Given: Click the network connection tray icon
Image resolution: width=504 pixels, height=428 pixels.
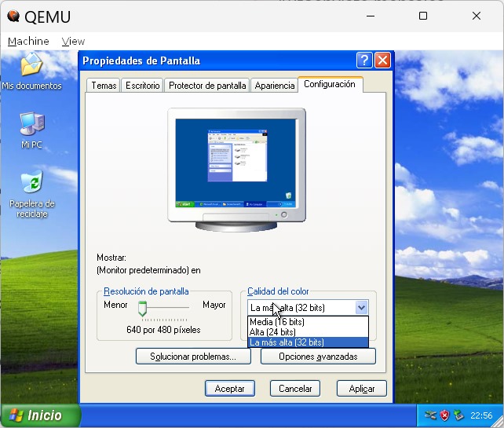Looking at the screenshot, I should (430, 415).
